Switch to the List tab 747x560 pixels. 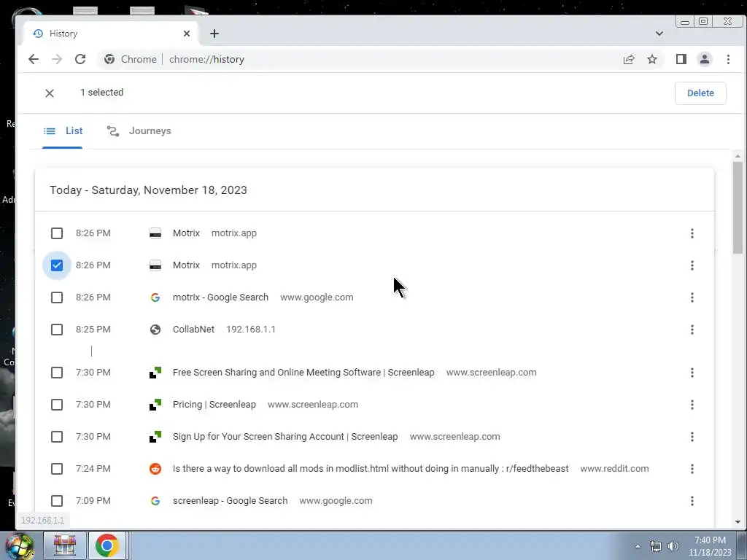[x=63, y=131]
